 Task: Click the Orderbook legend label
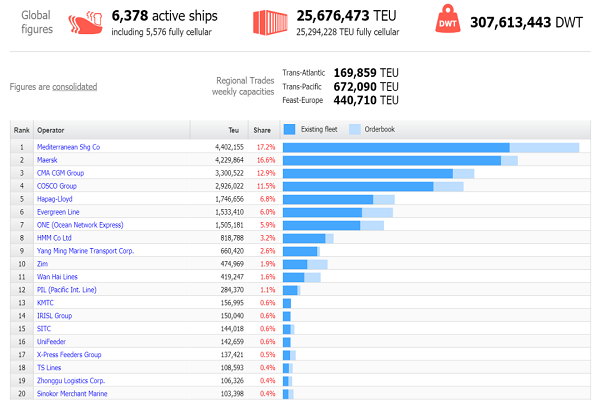point(380,129)
